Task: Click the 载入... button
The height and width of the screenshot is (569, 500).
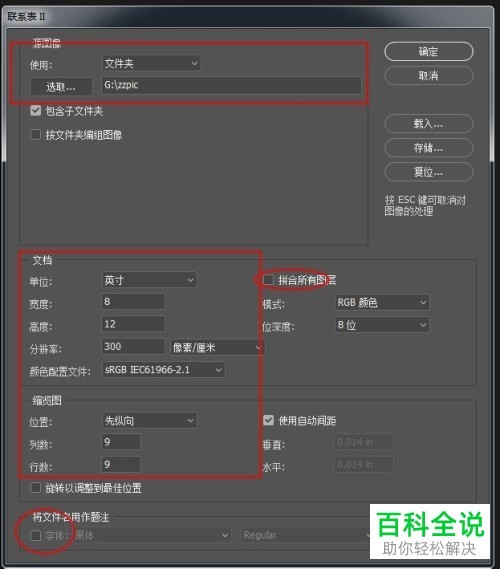Action: pyautogui.click(x=429, y=124)
